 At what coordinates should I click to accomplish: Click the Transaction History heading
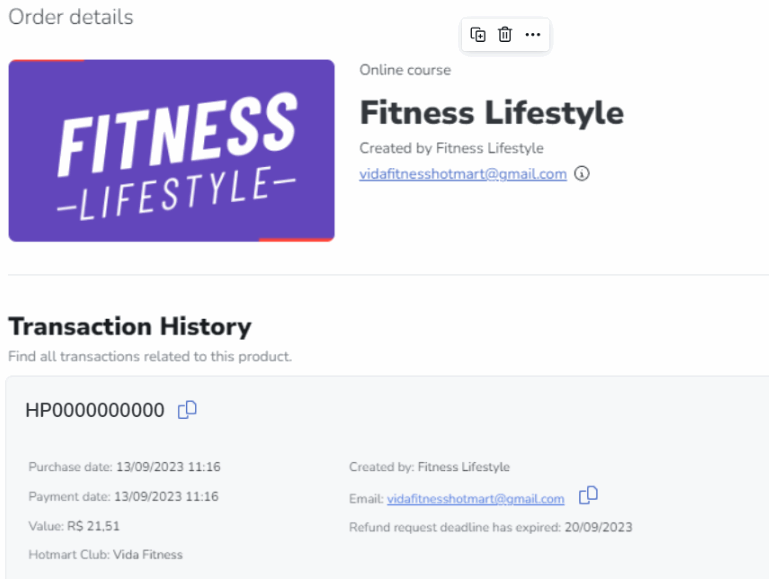130,327
